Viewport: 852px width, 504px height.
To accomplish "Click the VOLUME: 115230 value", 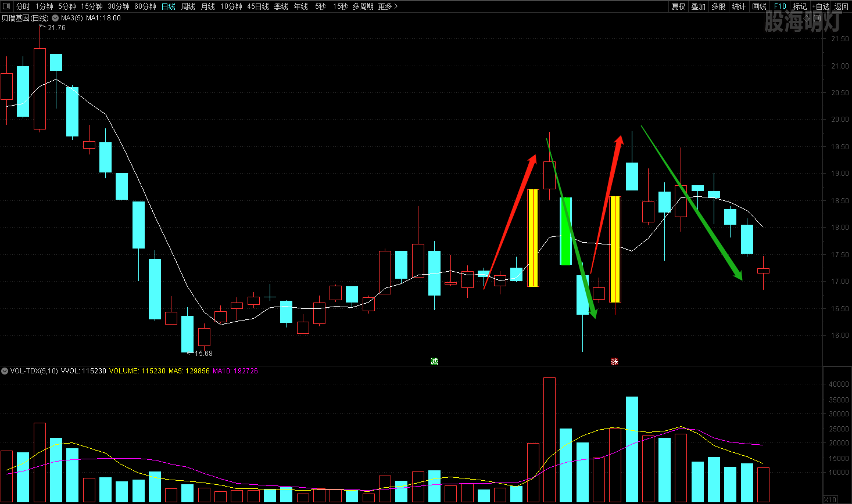I will [x=137, y=370].
